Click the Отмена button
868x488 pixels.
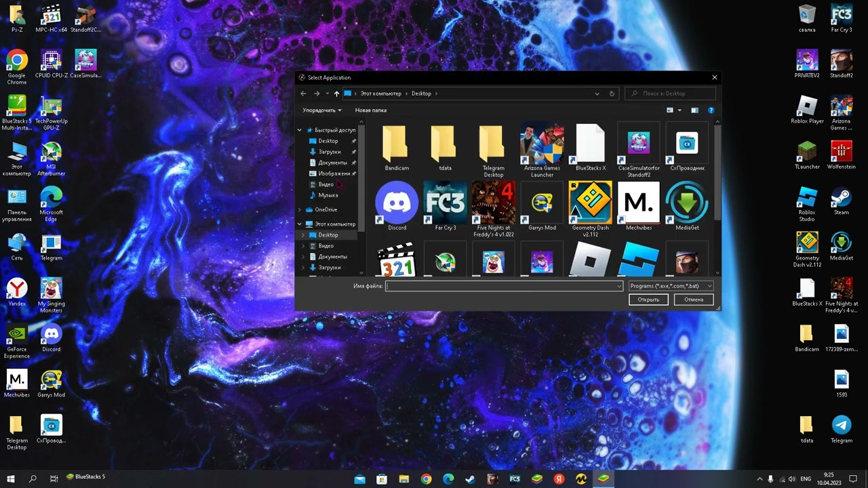(694, 300)
